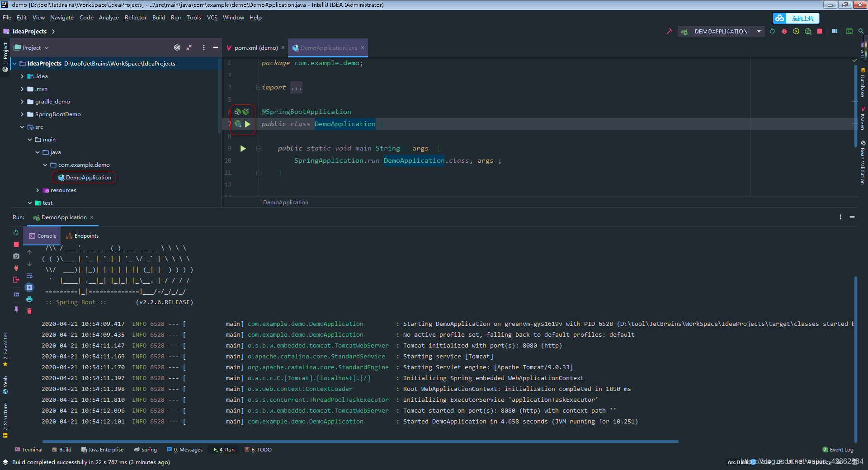Click the locate/scroll from source target icon
This screenshot has width=868, height=470.
177,47
